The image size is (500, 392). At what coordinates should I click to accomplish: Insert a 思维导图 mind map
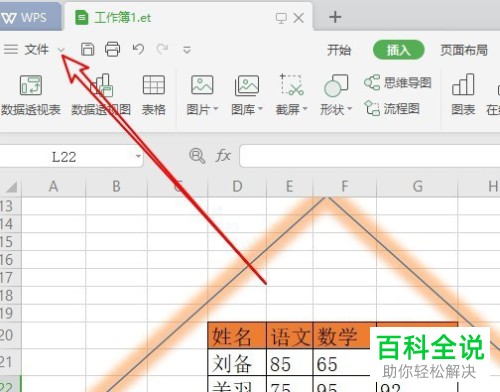(x=398, y=82)
